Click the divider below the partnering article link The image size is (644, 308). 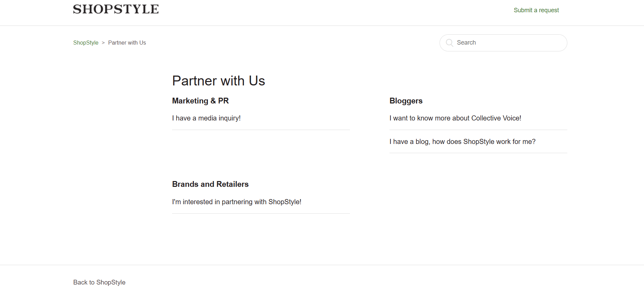[x=261, y=213]
